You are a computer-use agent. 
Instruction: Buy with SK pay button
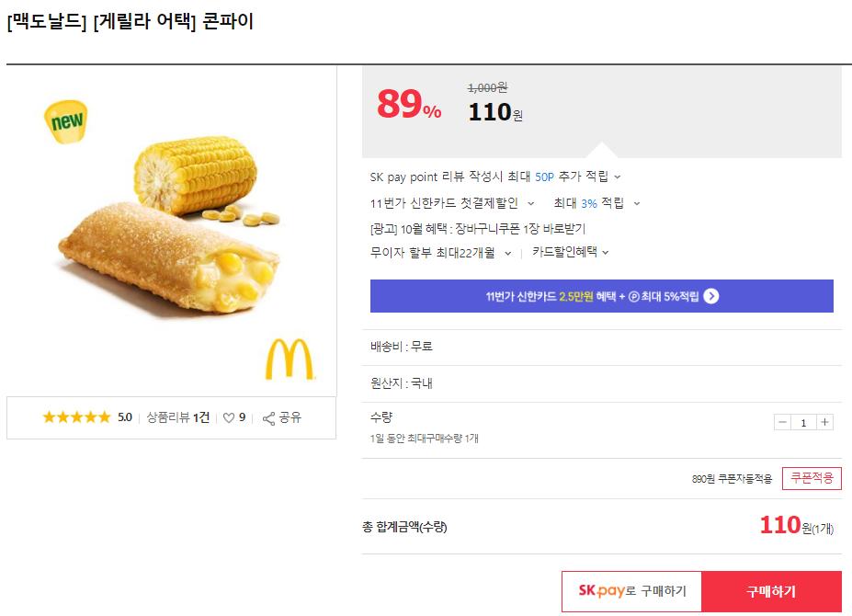point(631,591)
